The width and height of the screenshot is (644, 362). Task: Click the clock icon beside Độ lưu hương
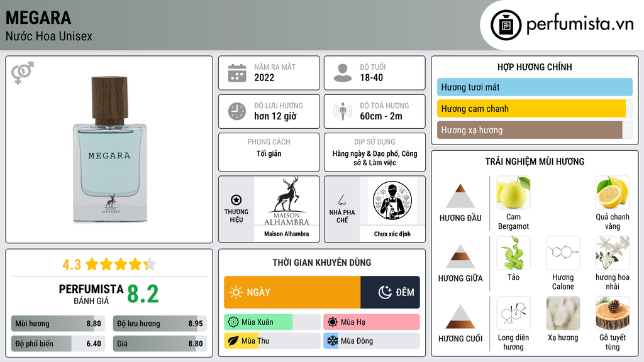(x=237, y=111)
